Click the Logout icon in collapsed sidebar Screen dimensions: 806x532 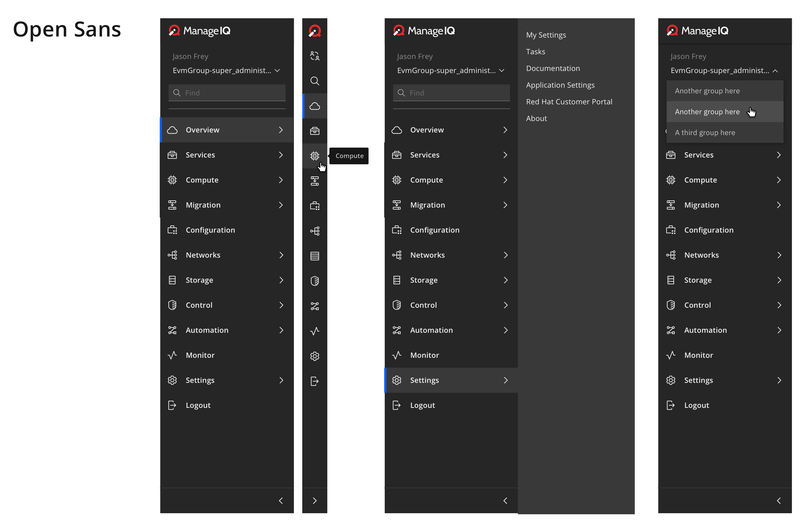tap(315, 381)
